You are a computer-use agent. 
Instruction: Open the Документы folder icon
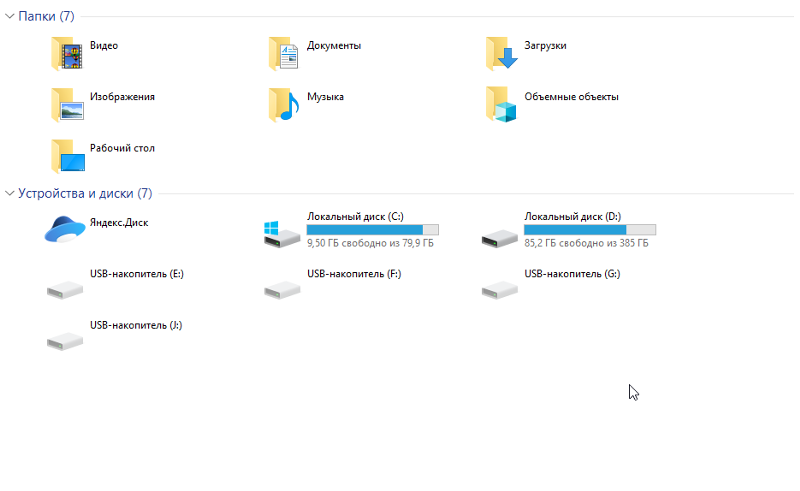284,53
